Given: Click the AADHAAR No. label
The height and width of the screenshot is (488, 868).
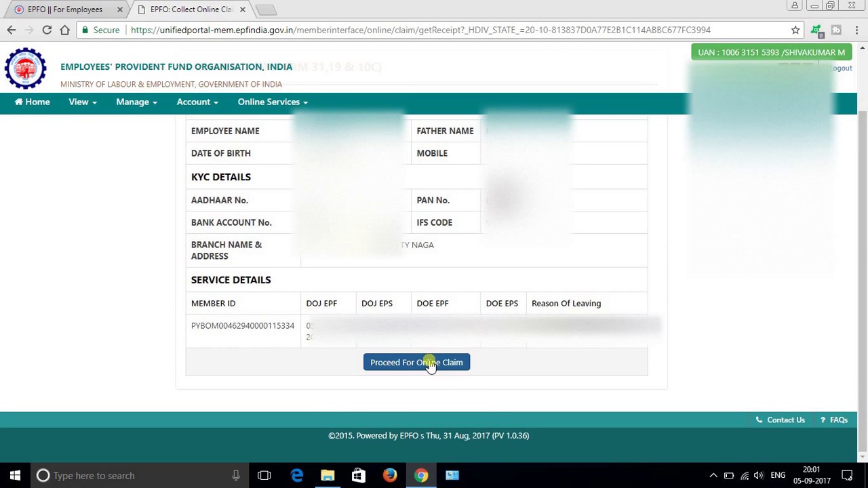Looking at the screenshot, I should [x=220, y=200].
